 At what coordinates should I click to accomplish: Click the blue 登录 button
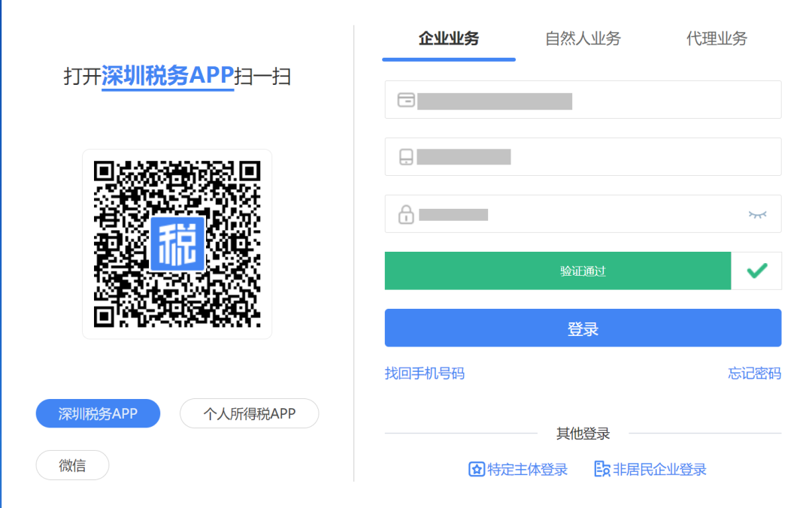583,328
